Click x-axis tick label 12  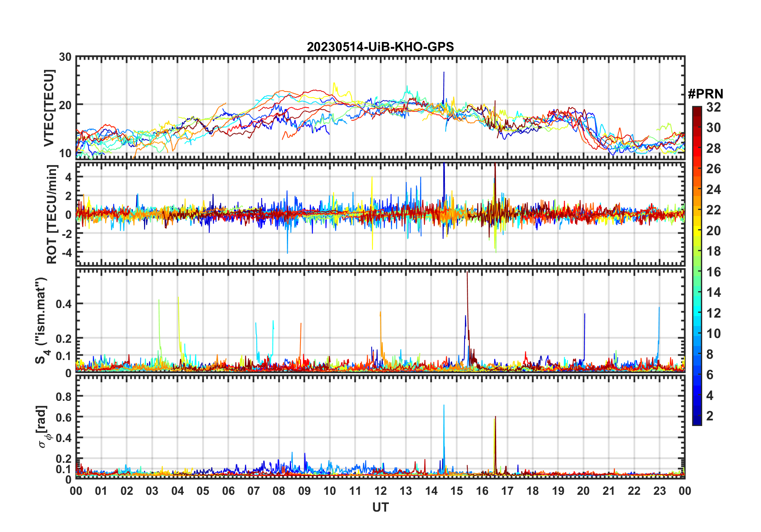(x=380, y=491)
